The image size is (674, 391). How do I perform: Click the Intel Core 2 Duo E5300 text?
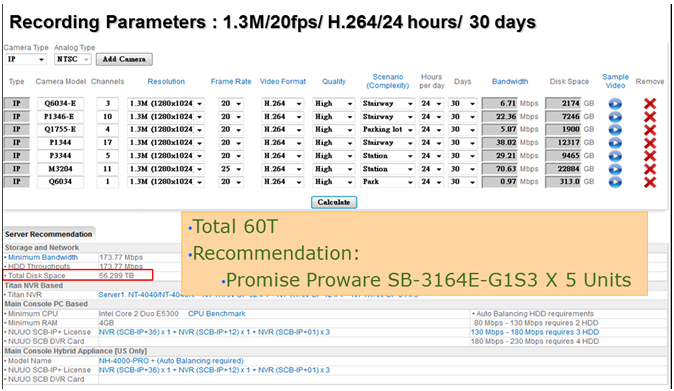[x=138, y=314]
